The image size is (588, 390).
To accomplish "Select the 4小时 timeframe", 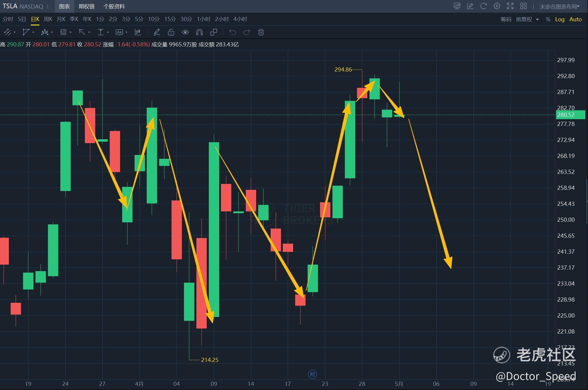I will [240, 19].
